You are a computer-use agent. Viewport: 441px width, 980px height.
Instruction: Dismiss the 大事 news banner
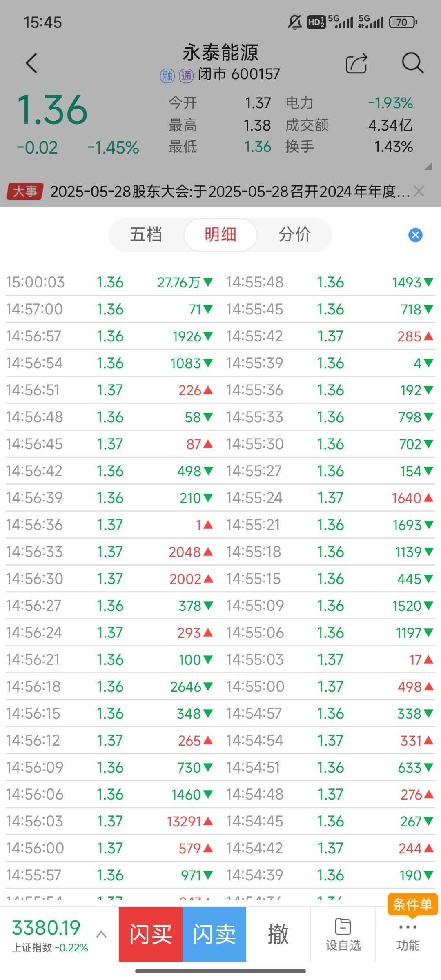419,191
